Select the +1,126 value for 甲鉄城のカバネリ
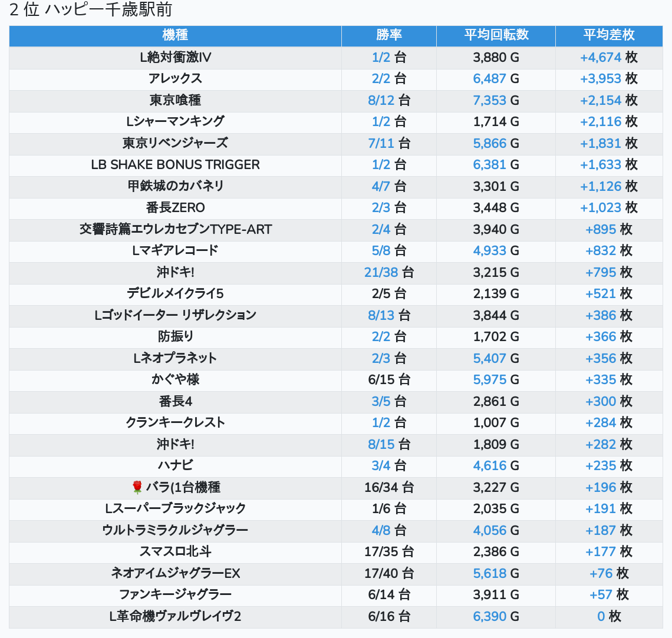The image size is (672, 638). coord(600,186)
